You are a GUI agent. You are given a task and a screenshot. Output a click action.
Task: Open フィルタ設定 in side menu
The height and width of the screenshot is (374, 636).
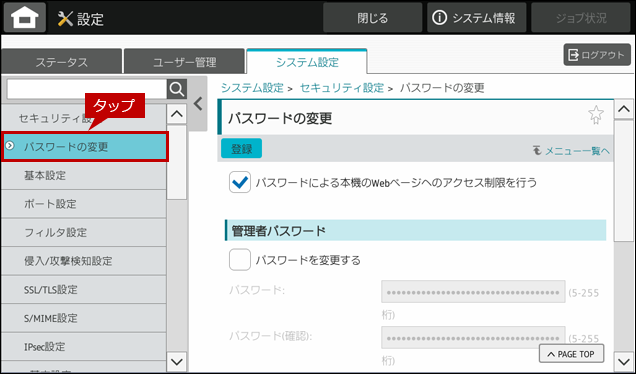tap(84, 232)
